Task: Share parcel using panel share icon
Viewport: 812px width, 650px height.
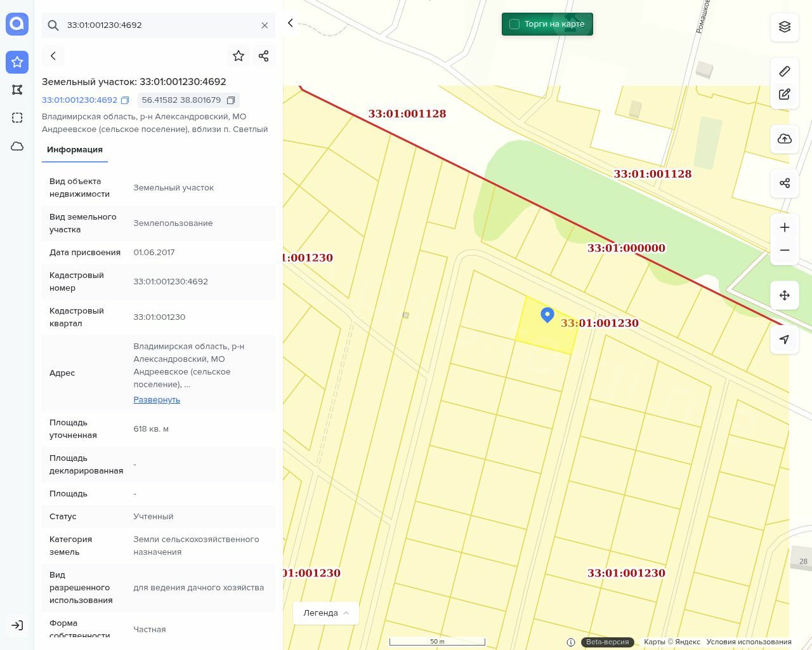Action: coord(264,56)
